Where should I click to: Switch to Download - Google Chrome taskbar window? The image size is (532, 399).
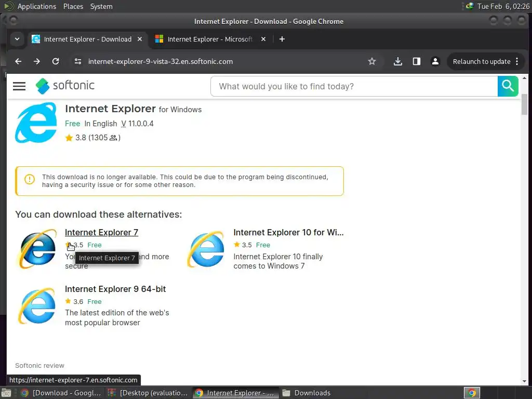(61, 393)
